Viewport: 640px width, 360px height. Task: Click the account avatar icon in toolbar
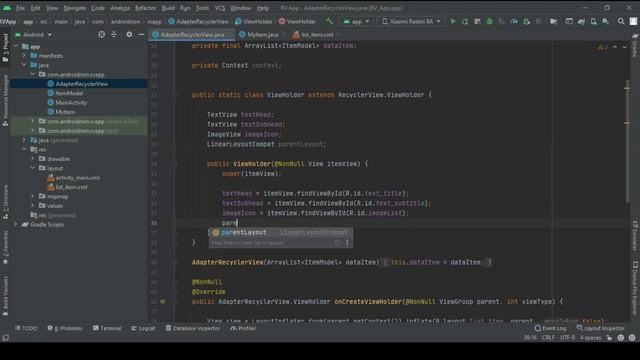coord(633,22)
